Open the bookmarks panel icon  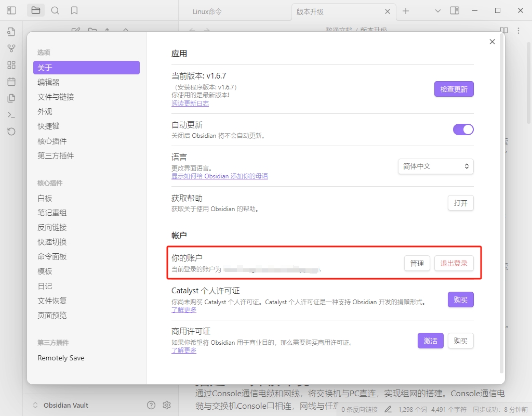click(x=74, y=10)
